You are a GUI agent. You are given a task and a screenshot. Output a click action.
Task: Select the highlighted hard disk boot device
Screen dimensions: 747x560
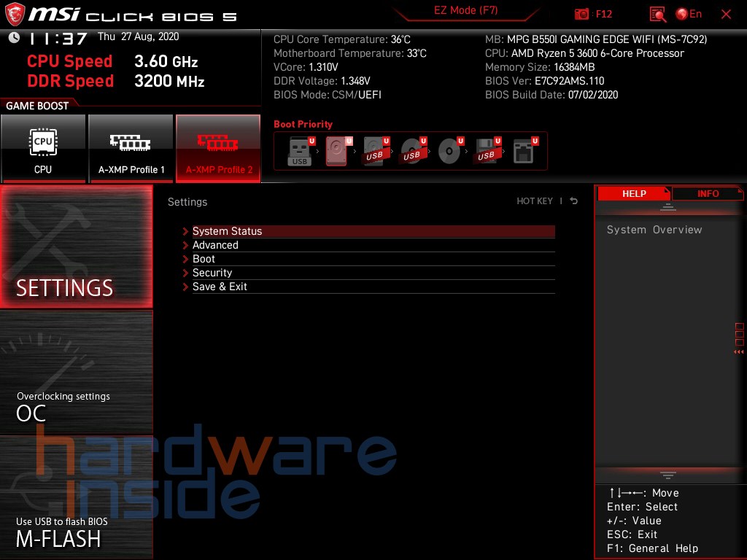click(337, 152)
